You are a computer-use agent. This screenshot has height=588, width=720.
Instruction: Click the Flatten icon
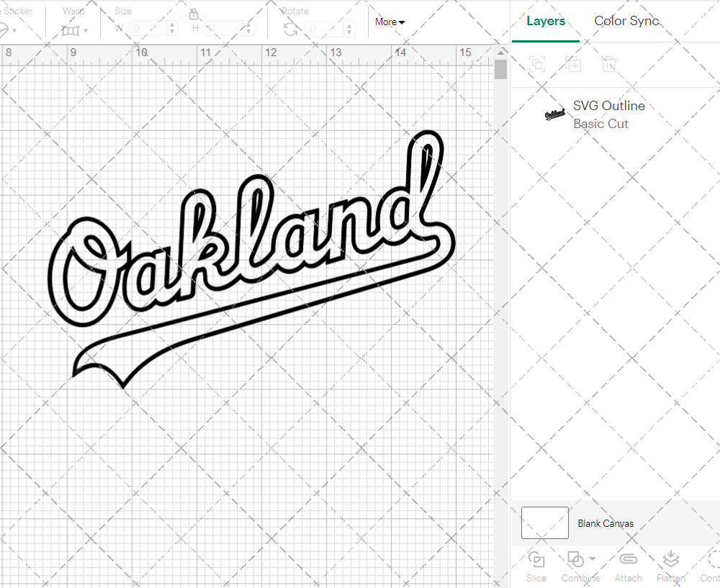tap(670, 559)
